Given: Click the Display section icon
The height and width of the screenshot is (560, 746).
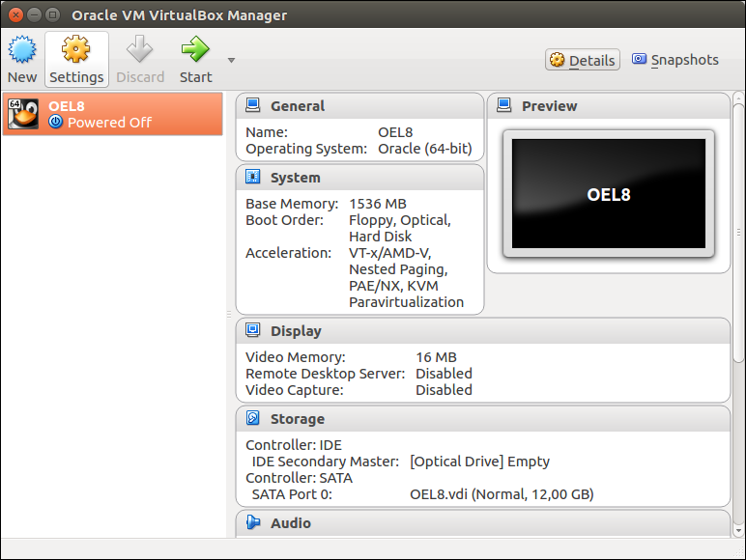Looking at the screenshot, I should pos(252,330).
